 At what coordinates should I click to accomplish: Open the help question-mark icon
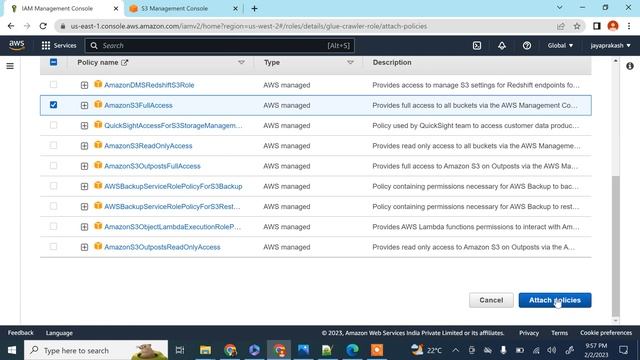527,45
